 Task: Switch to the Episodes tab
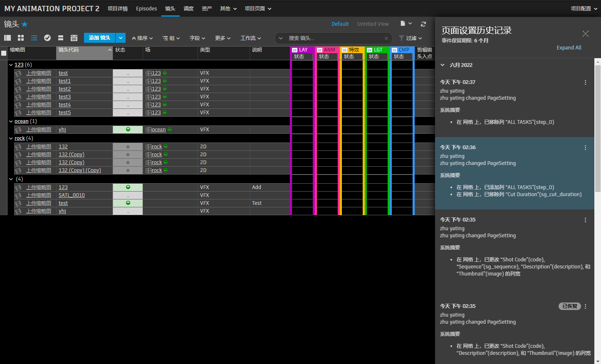[x=146, y=8]
